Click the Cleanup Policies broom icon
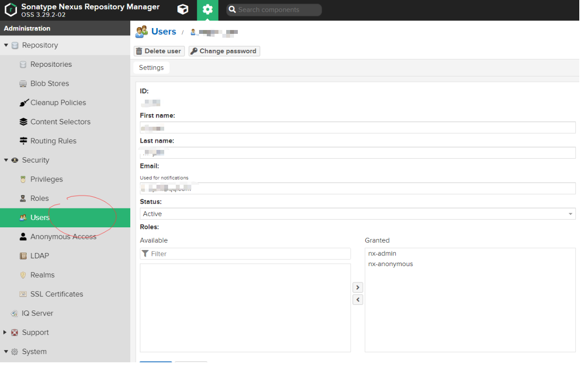This screenshot has width=588, height=371. [23, 103]
